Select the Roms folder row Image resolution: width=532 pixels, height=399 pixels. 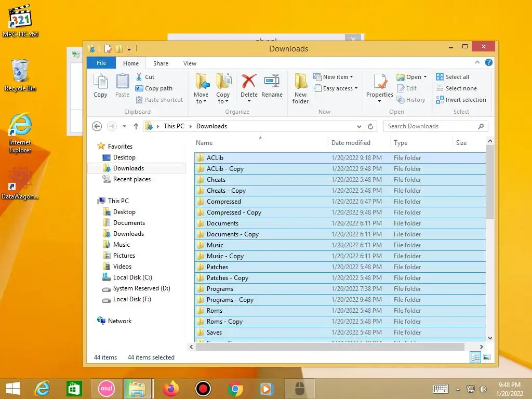pos(340,311)
